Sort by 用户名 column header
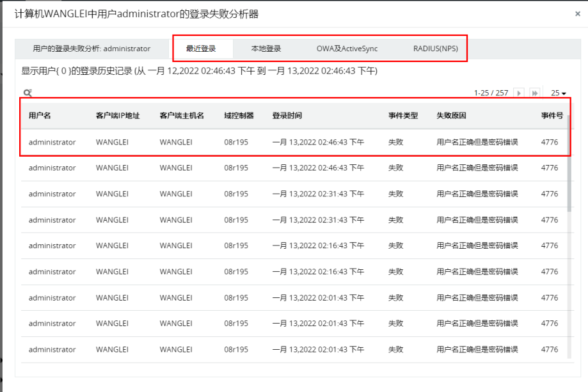Screen dimensions: 588x392 click(x=40, y=116)
